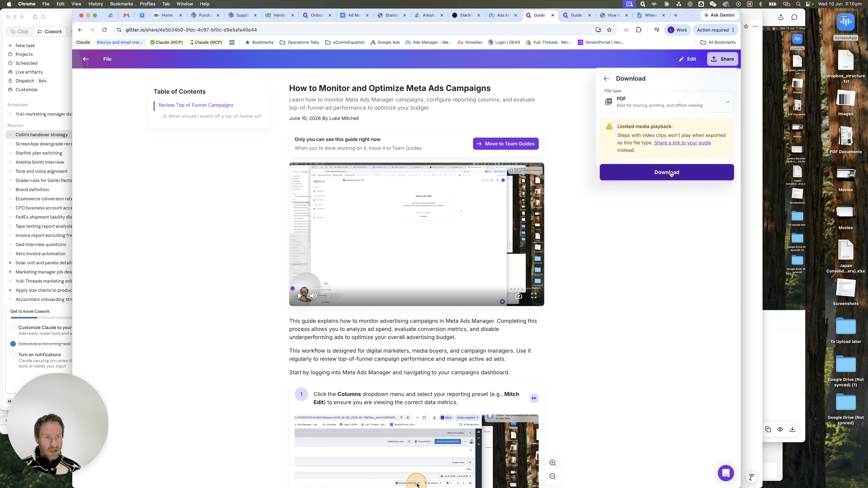
Task: Open the File type PDF dropdown
Action: [667, 102]
